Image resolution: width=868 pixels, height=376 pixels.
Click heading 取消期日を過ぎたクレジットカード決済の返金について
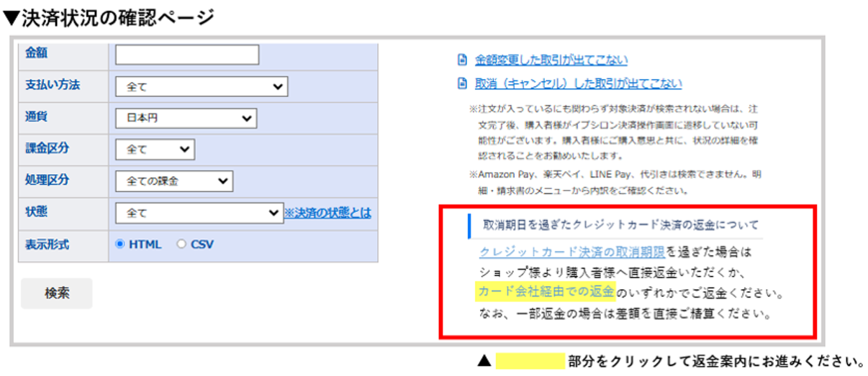(620, 225)
